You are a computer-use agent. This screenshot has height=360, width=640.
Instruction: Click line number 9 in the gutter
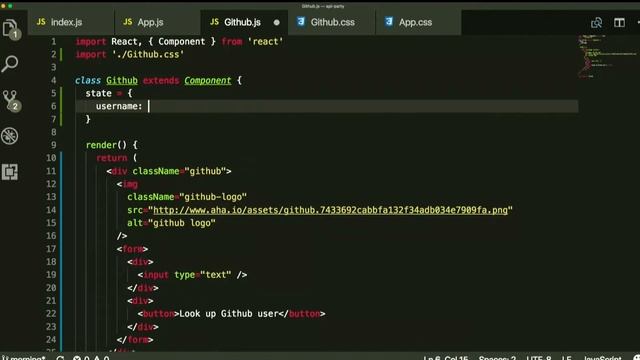(53, 145)
